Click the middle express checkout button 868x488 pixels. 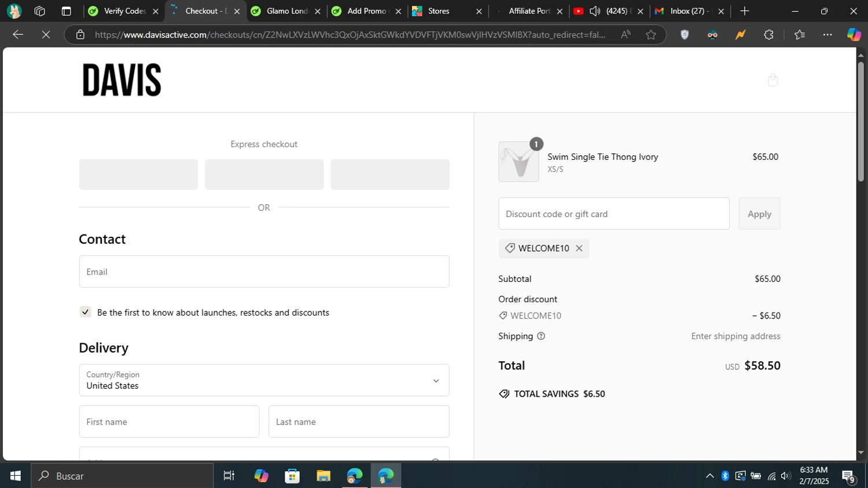264,174
